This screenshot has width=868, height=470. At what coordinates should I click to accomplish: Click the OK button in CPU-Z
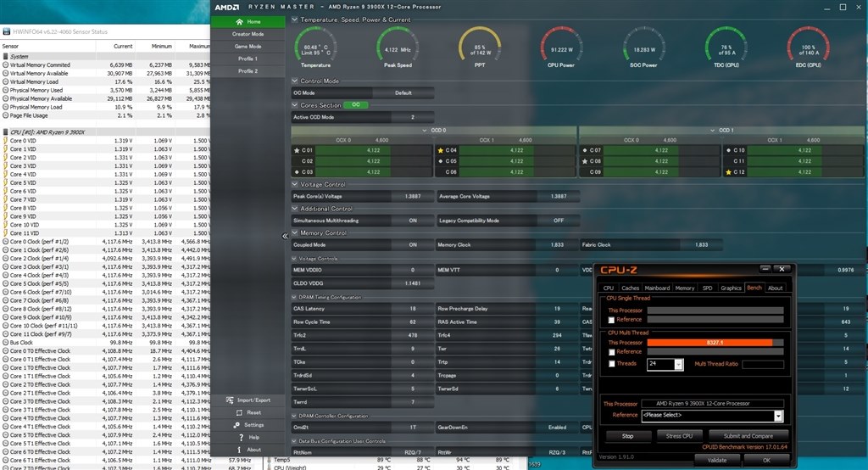(766, 460)
